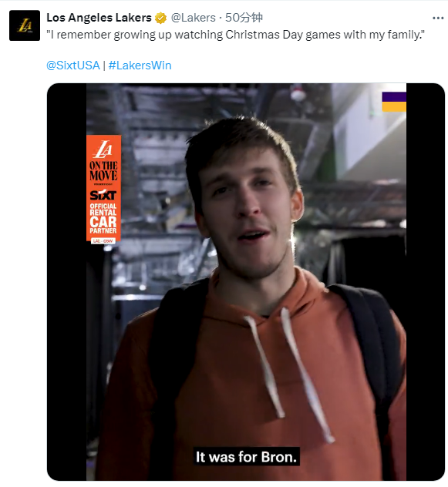This screenshot has height=487, width=448.
Task: Click the orange Sixt On The Move banner
Action: (x=103, y=188)
